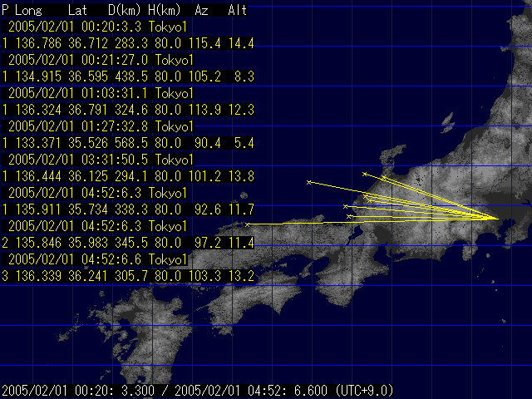Image resolution: width=532 pixels, height=399 pixels.
Task: Click the x marker ending the longest westward line
Action: 248,224
